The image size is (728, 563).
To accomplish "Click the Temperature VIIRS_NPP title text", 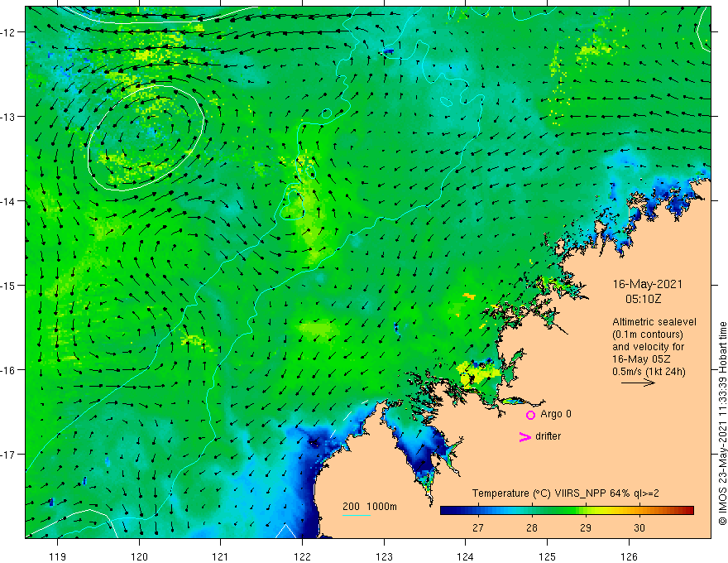I will [566, 493].
